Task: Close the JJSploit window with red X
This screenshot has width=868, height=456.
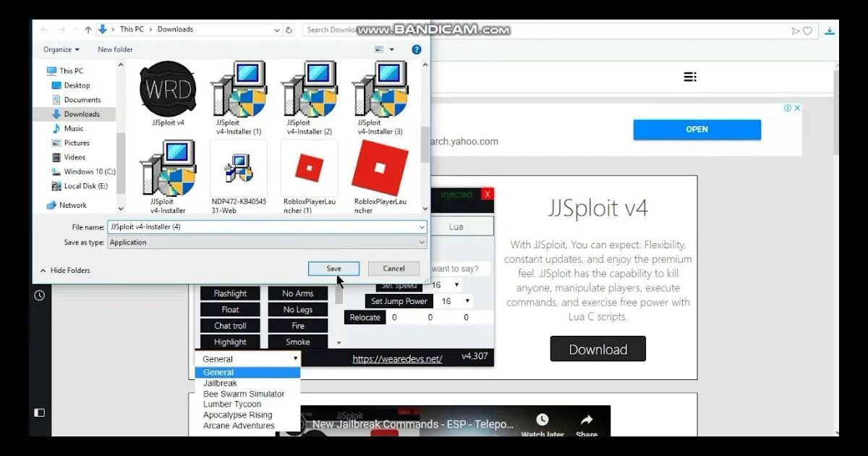Action: [x=488, y=194]
